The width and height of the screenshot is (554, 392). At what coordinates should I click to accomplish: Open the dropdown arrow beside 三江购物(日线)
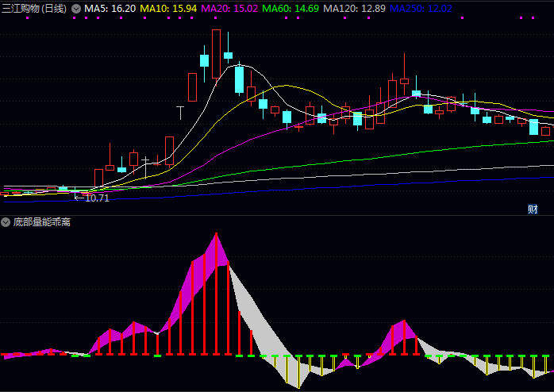click(x=75, y=8)
